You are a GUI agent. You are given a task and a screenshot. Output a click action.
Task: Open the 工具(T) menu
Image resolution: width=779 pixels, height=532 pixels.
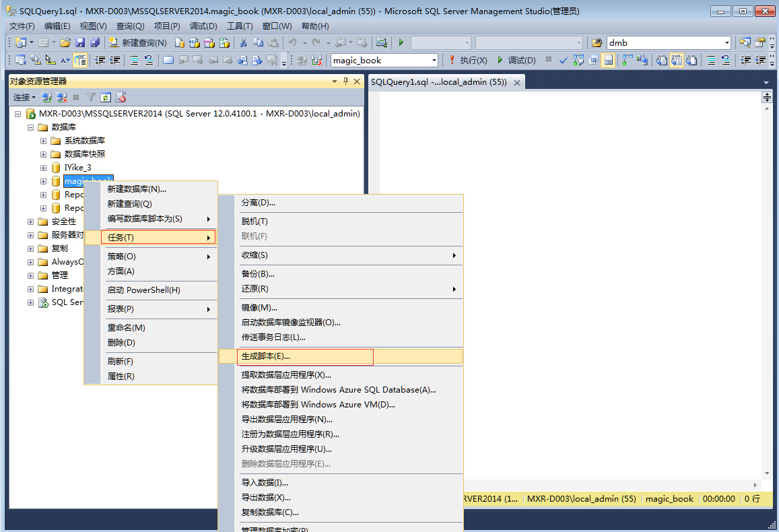point(240,26)
